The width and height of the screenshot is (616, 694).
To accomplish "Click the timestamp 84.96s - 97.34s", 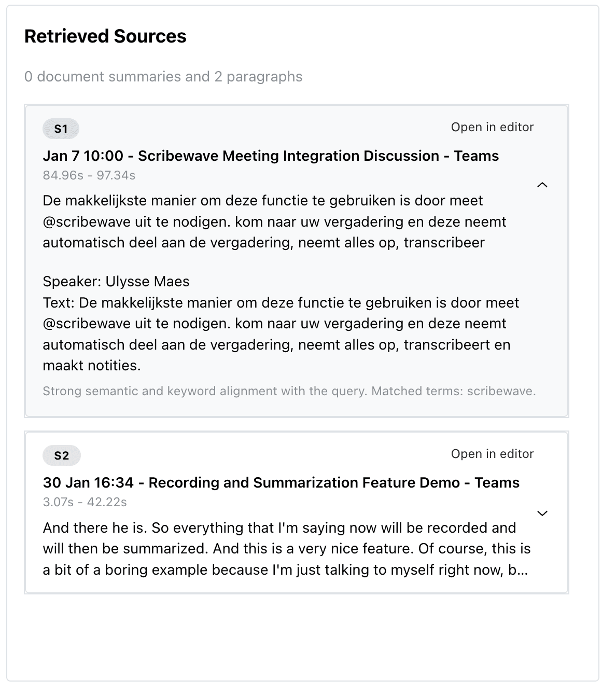I will tap(89, 175).
